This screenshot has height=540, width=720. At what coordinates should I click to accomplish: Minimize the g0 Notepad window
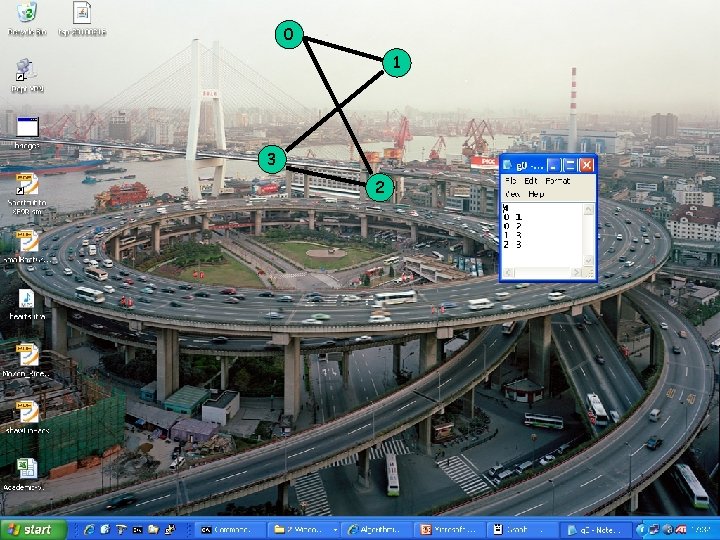554,165
